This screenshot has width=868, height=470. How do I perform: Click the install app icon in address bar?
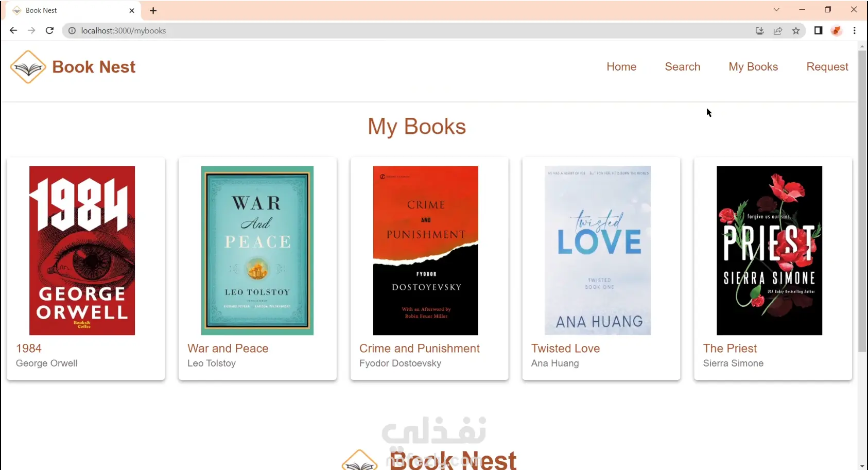[x=759, y=30]
